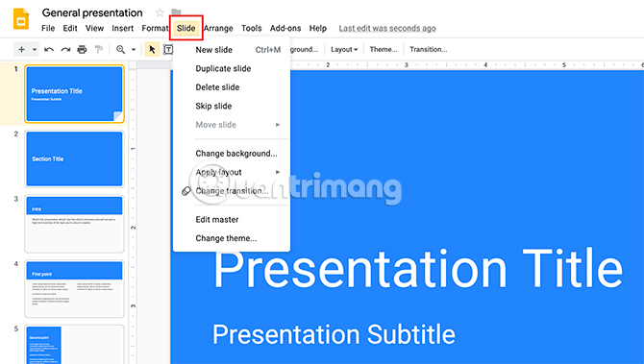Choose the select cursor tool
The image size is (644, 364).
[152, 50]
